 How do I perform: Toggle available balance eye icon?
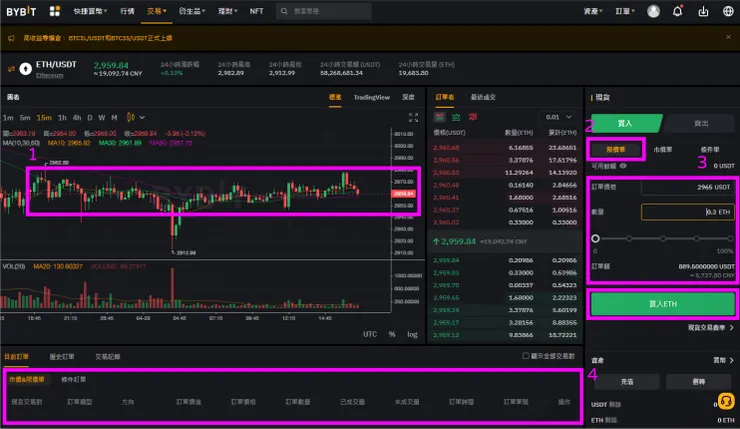[623, 166]
